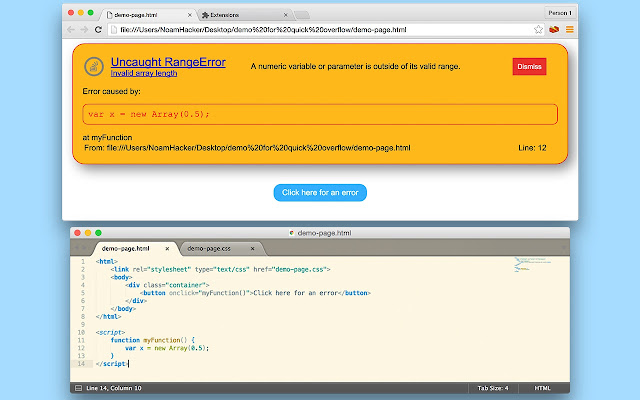Switch to the demo-page.css editor tab
This screenshot has height=400, width=640.
[x=221, y=248]
